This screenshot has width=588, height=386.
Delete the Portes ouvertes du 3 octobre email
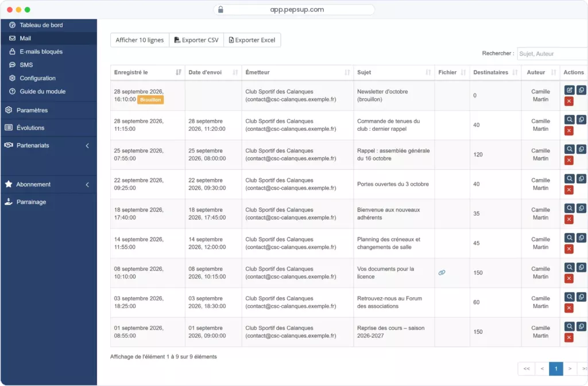(569, 190)
